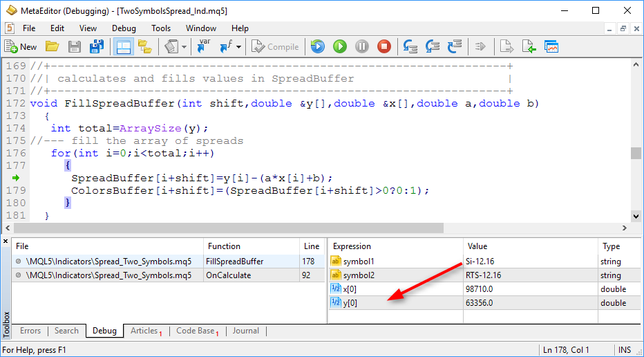Click the vertical scrollbar thumb in editor
Screen dimensions: 644x357
(636, 153)
